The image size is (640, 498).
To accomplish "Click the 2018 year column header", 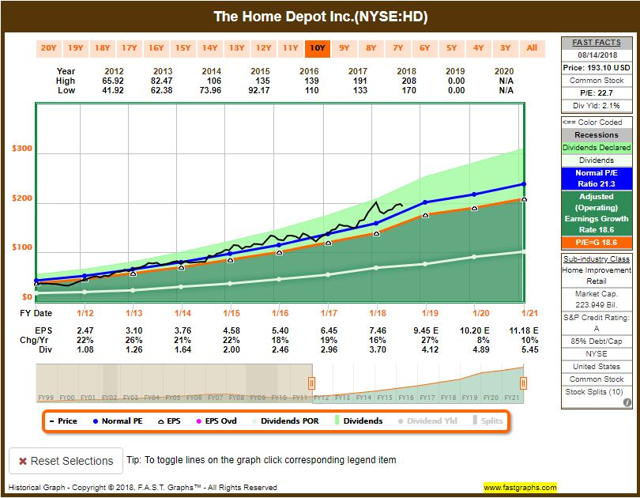I will coord(407,71).
